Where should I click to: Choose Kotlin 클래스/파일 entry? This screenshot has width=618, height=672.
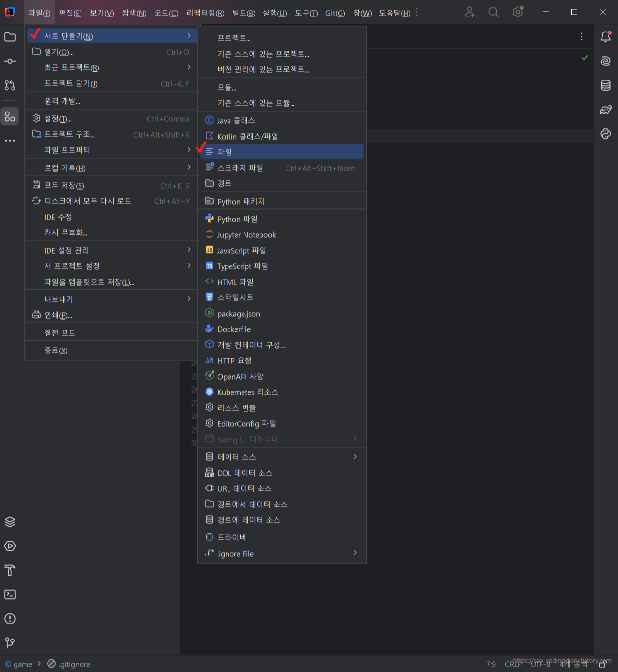pos(282,136)
